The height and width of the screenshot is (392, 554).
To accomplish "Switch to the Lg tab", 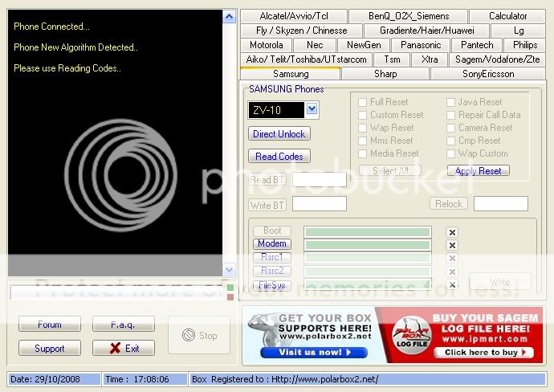I will (x=519, y=31).
